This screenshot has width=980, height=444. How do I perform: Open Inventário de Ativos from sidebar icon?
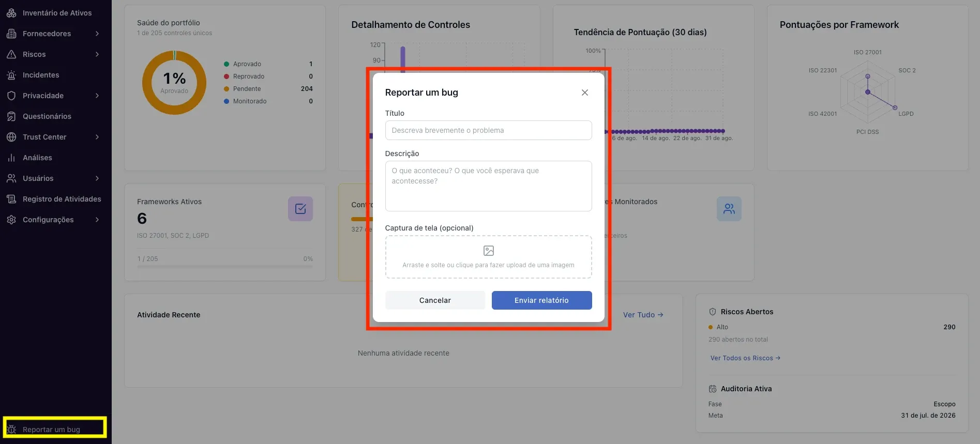(11, 13)
